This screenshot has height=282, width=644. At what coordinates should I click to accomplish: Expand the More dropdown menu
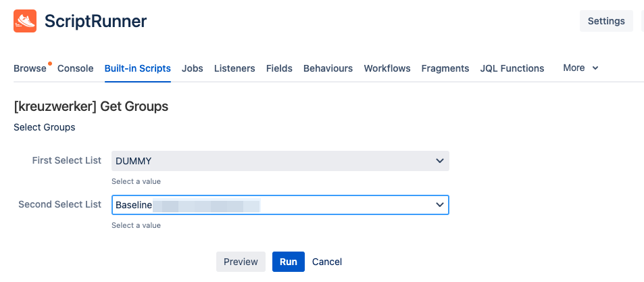(x=580, y=68)
